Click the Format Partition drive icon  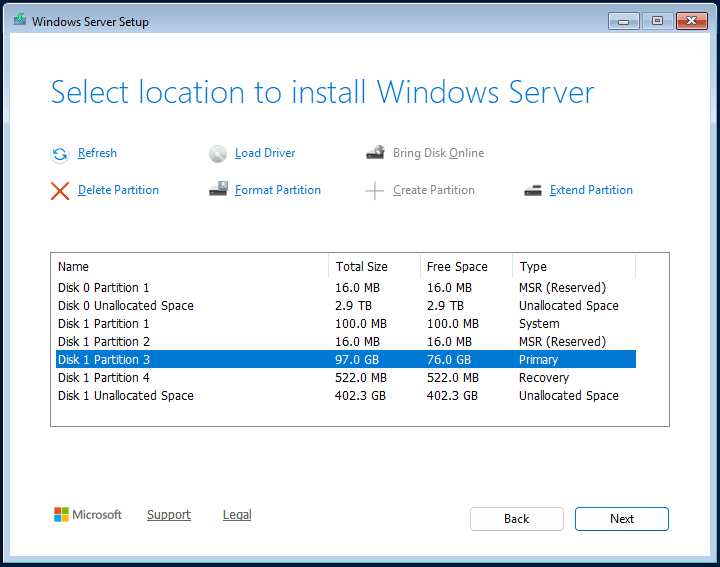pyautogui.click(x=218, y=189)
